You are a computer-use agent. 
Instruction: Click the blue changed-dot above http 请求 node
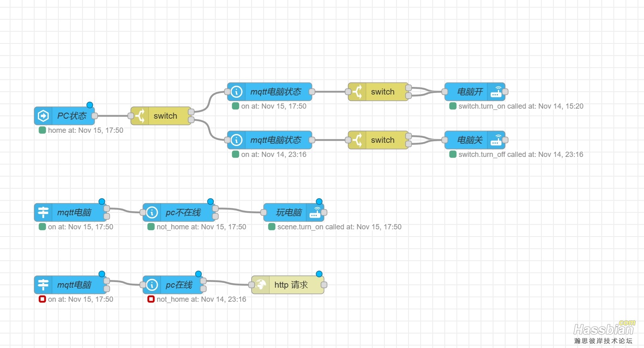[319, 274]
